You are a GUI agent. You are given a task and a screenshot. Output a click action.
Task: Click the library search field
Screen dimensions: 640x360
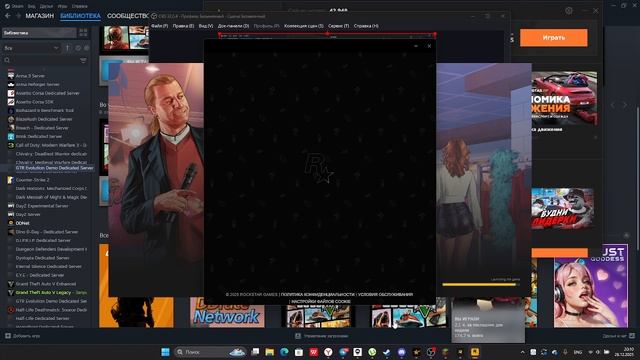(x=41, y=60)
